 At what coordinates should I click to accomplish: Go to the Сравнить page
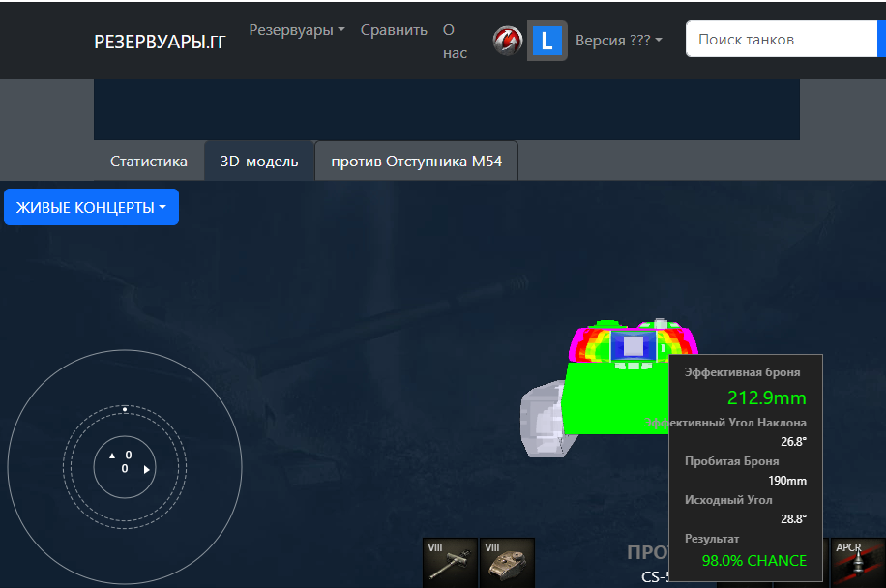pyautogui.click(x=394, y=30)
